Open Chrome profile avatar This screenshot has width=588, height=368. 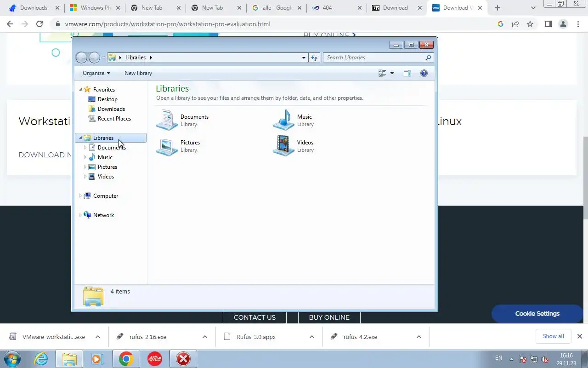(x=563, y=24)
